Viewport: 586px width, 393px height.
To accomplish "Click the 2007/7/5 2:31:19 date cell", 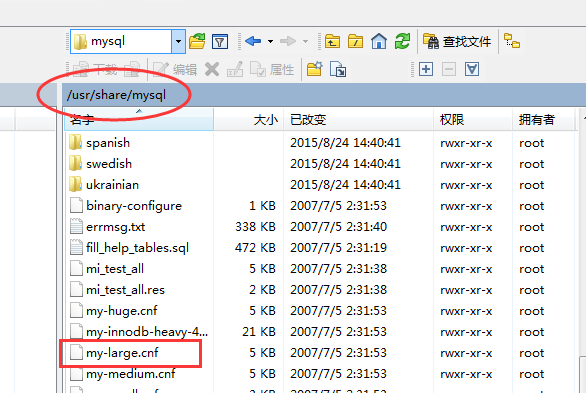I will point(338,248).
